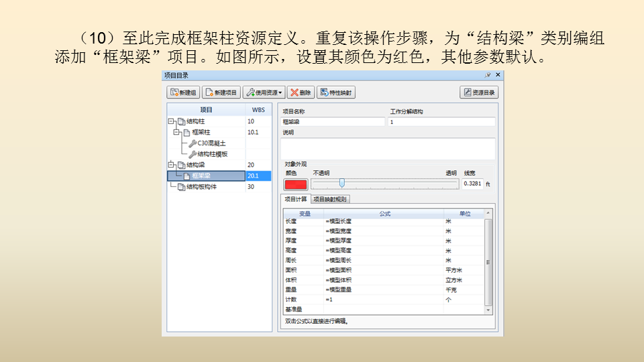644x362 pixels.
Task: Click the 变量 column header
Action: [305, 213]
